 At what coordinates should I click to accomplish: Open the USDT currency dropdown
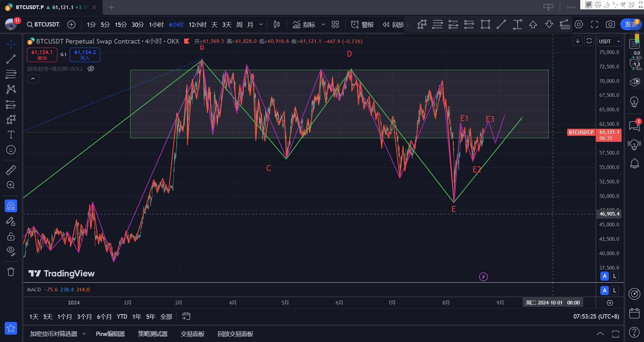tap(609, 41)
